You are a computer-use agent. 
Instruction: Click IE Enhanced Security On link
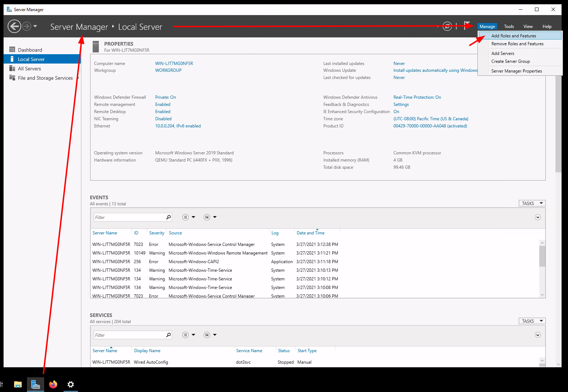click(396, 112)
